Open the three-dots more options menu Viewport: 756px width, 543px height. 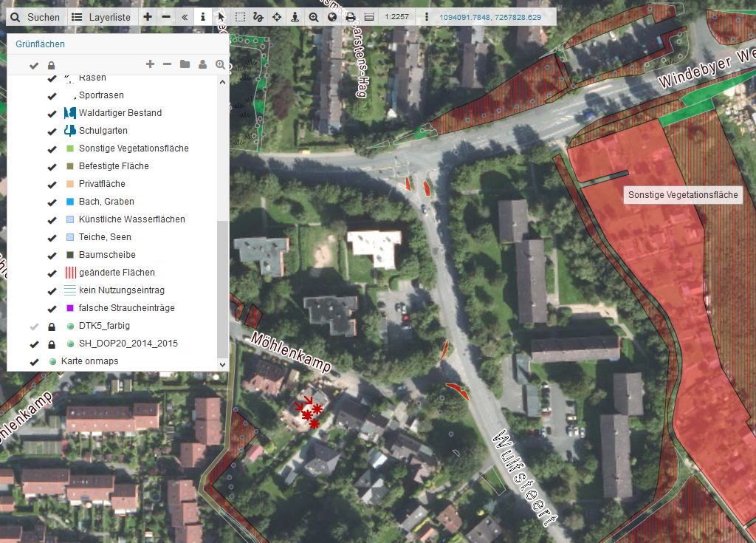point(426,17)
